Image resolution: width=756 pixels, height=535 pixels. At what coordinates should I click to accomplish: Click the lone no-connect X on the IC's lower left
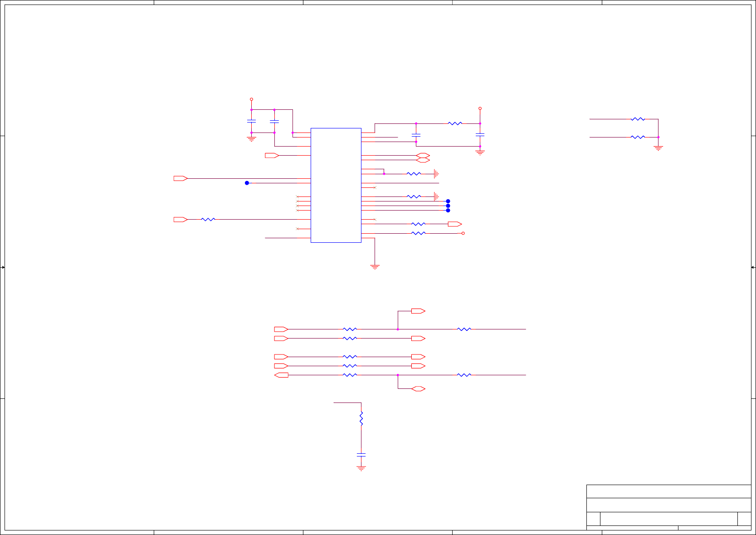(x=297, y=229)
